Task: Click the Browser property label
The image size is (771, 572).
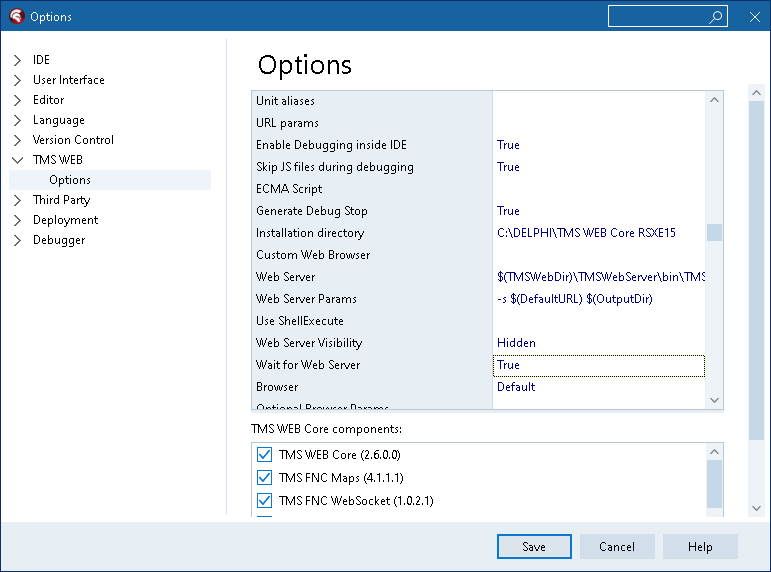Action: tap(277, 387)
